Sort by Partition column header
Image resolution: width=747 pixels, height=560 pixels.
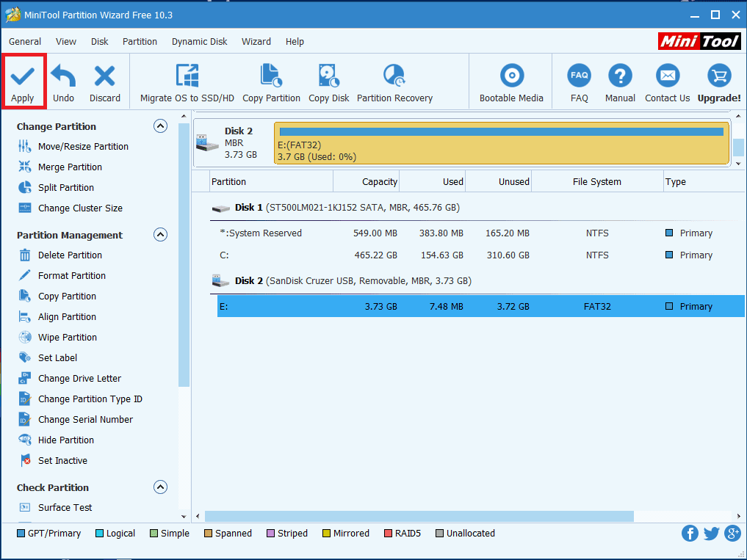tap(271, 181)
